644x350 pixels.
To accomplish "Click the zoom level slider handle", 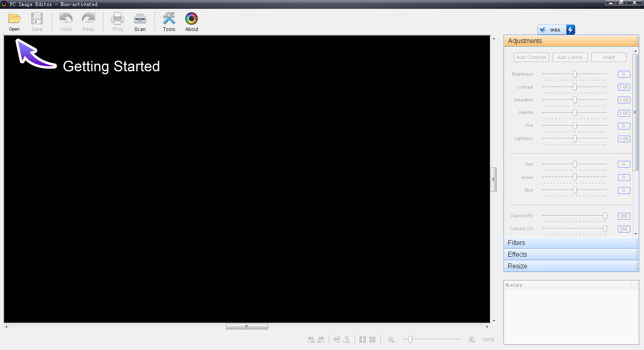I will [410, 340].
